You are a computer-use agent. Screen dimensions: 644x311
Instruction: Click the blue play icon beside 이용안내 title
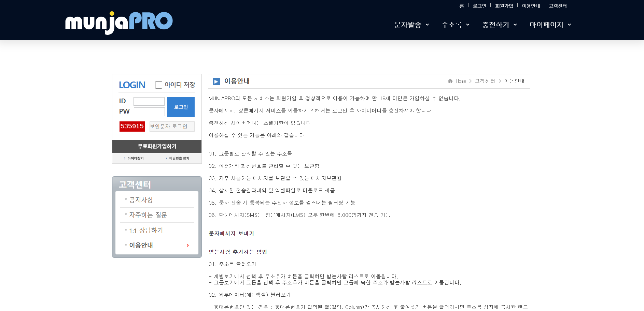click(x=216, y=82)
